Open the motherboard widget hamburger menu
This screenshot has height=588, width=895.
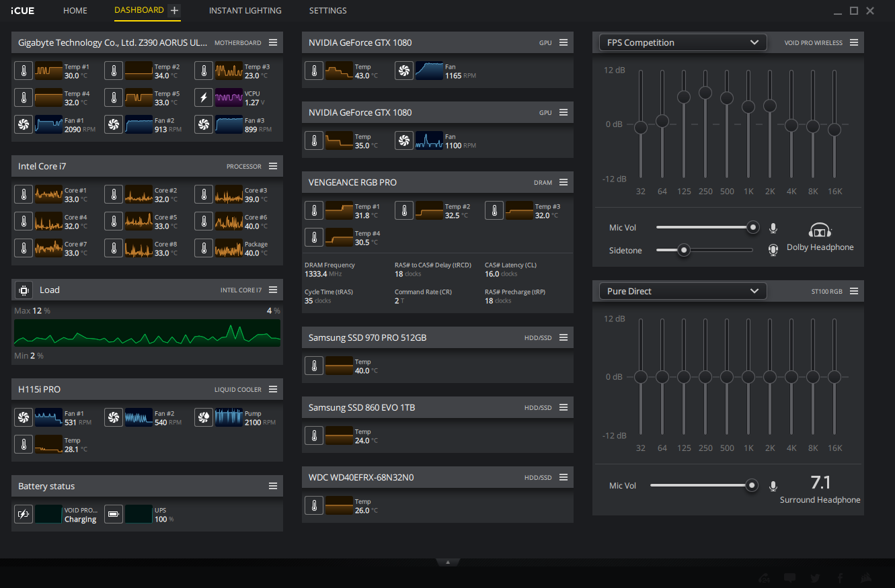pyautogui.click(x=273, y=42)
